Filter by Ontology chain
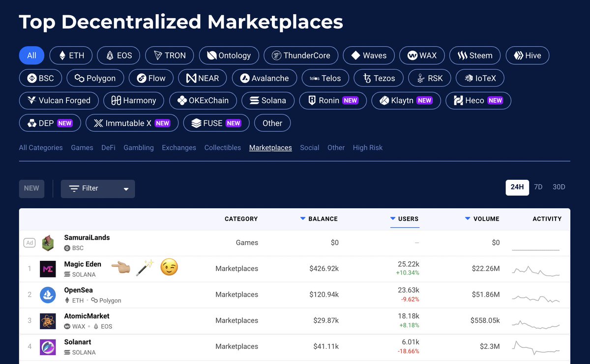 (229, 56)
